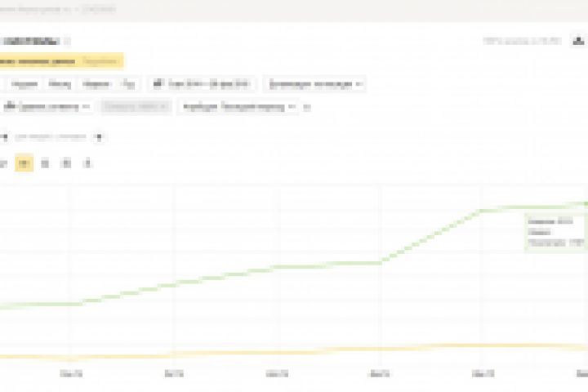Switch the period to Год
588x392 pixels.
click(x=129, y=83)
